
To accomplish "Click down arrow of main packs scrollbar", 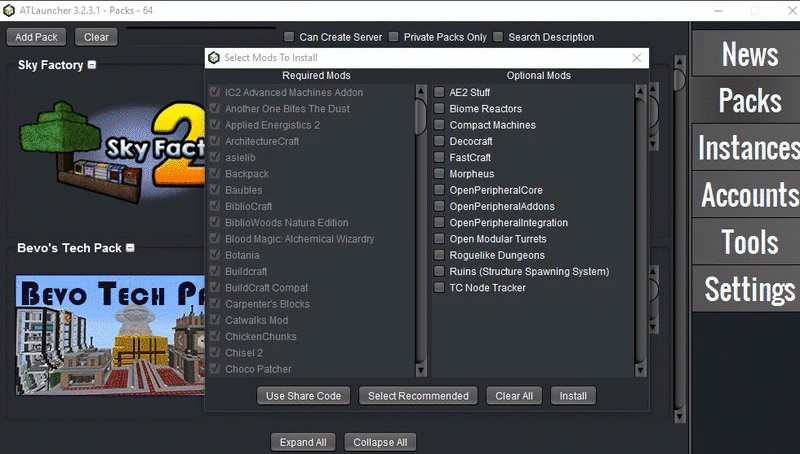I will [x=679, y=417].
